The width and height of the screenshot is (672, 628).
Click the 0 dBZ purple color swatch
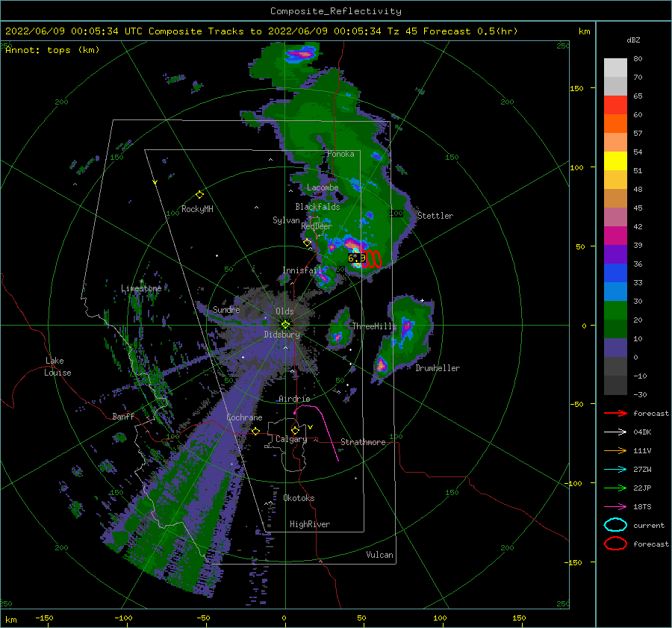[x=615, y=348]
